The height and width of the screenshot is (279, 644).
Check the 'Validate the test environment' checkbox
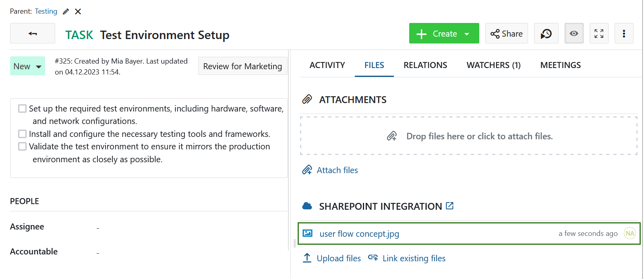(23, 147)
